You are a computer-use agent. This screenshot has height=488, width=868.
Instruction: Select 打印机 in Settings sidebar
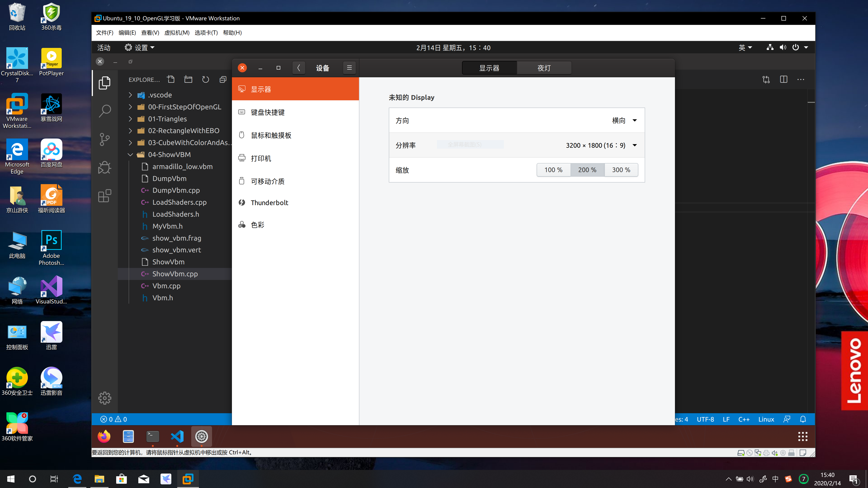(295, 158)
